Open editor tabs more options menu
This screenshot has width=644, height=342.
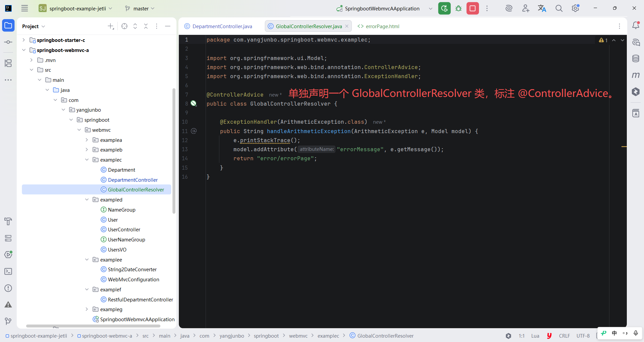620,26
